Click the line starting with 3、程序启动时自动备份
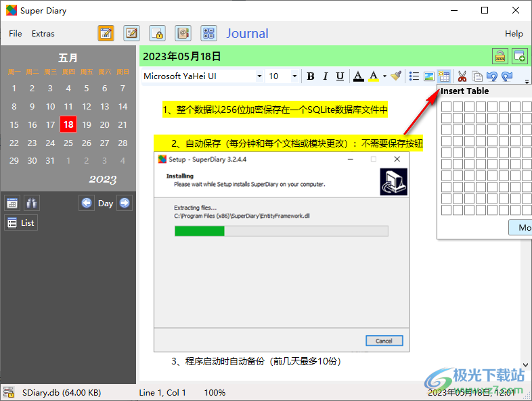 256,361
